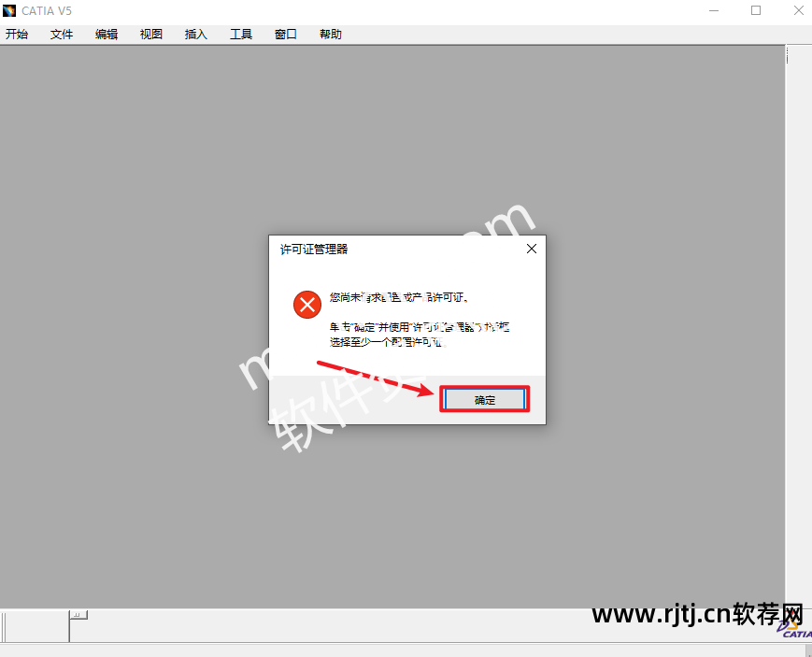Screen dimensions: 812x657
Task: Open the 编辑 menu
Action: pyautogui.click(x=107, y=35)
